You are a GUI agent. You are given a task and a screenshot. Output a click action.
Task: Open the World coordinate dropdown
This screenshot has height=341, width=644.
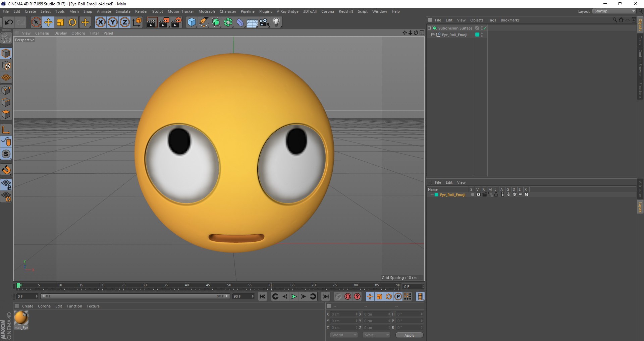344,335
